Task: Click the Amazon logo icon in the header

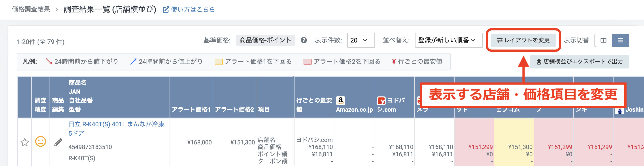Action: pos(340,101)
